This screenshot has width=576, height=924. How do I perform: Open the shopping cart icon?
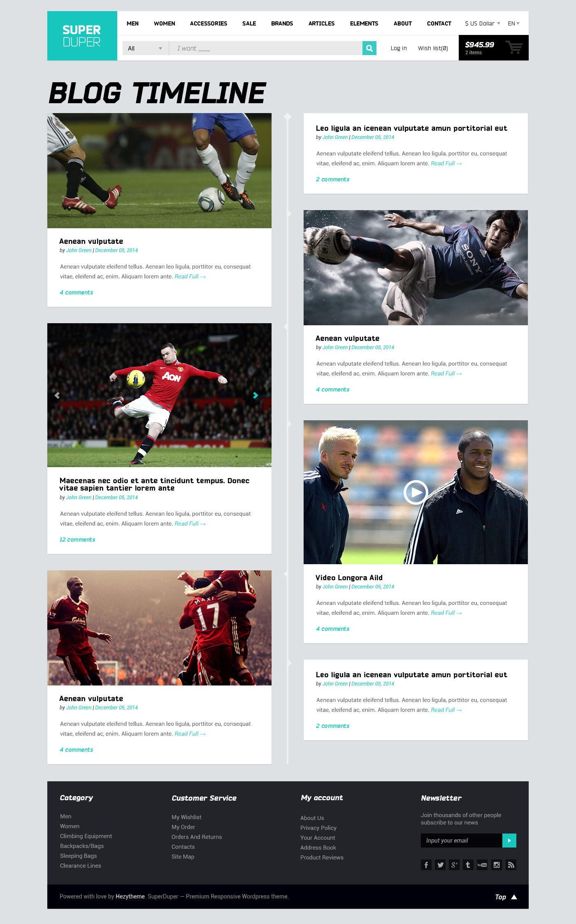(514, 47)
